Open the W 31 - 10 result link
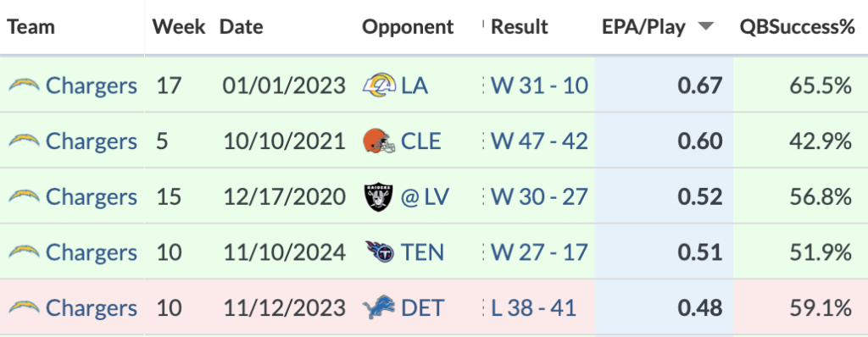 [540, 86]
